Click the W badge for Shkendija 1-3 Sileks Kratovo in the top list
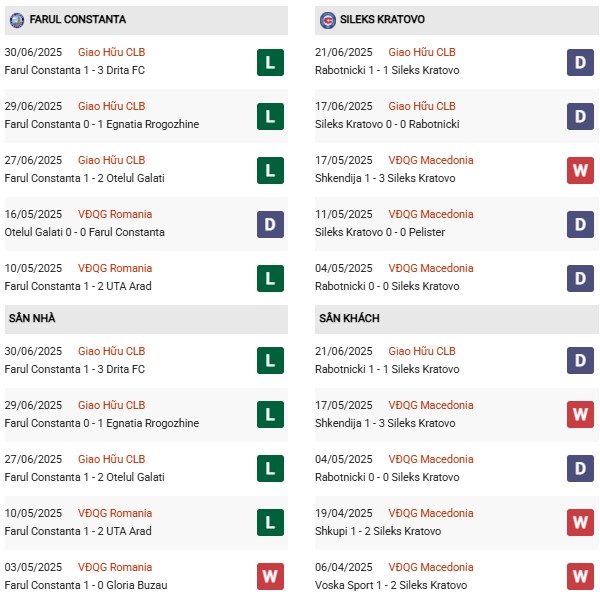Screen dimensions: 600x599 580,170
